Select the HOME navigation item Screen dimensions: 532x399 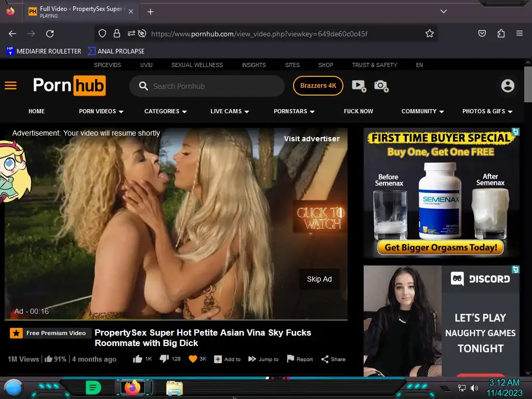(x=37, y=111)
